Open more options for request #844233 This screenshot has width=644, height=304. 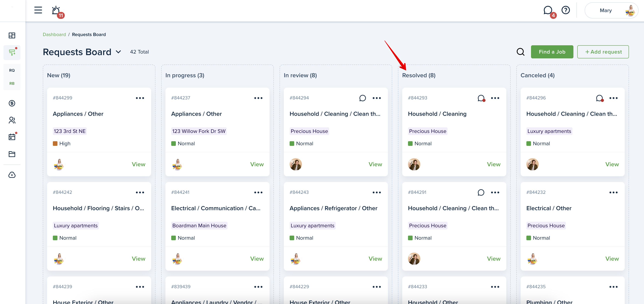[495, 287]
